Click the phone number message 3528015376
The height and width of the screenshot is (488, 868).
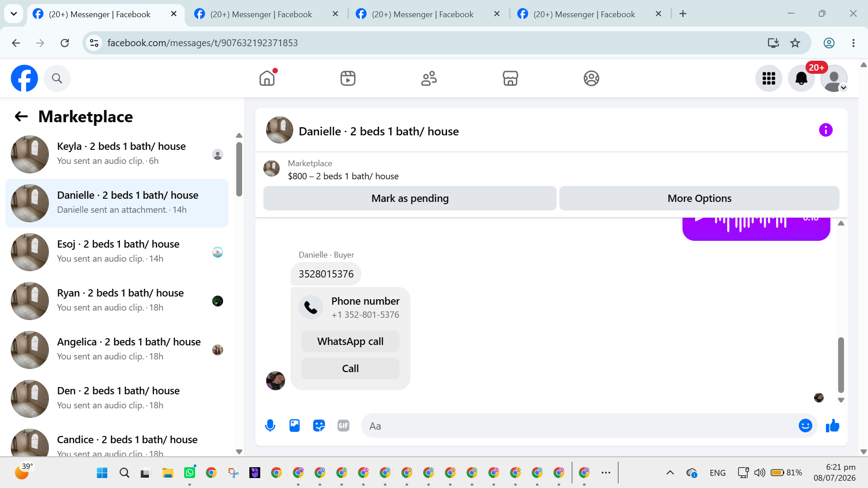(x=326, y=274)
